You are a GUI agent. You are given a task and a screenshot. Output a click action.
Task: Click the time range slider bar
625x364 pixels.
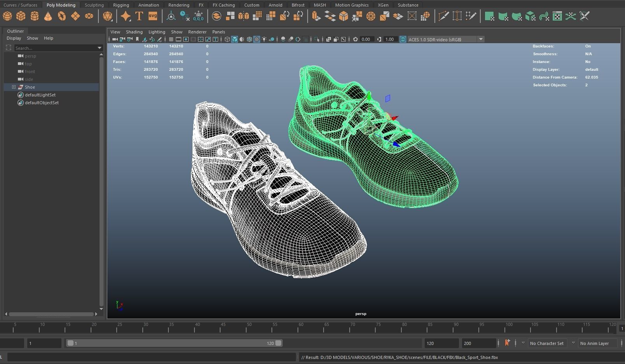pos(174,343)
